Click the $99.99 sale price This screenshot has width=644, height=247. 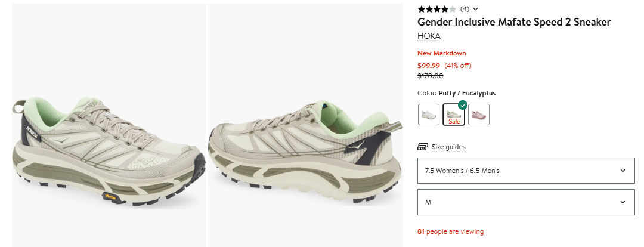coord(429,66)
